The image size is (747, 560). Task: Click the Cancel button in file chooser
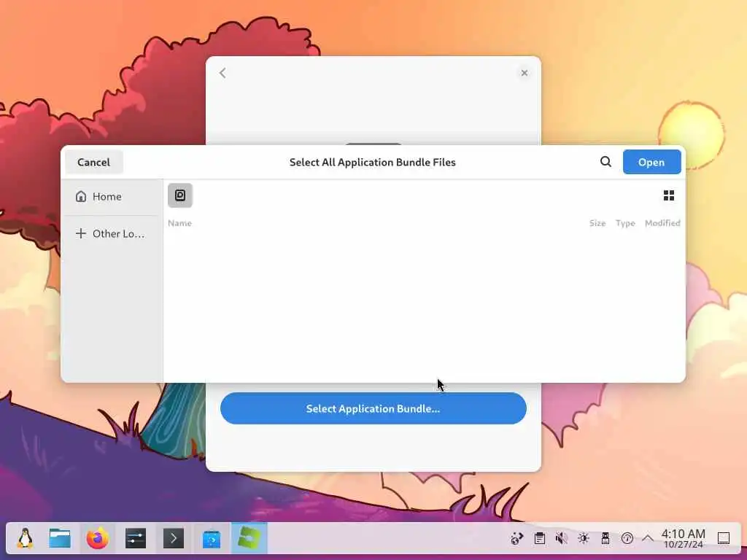pyautogui.click(x=94, y=163)
